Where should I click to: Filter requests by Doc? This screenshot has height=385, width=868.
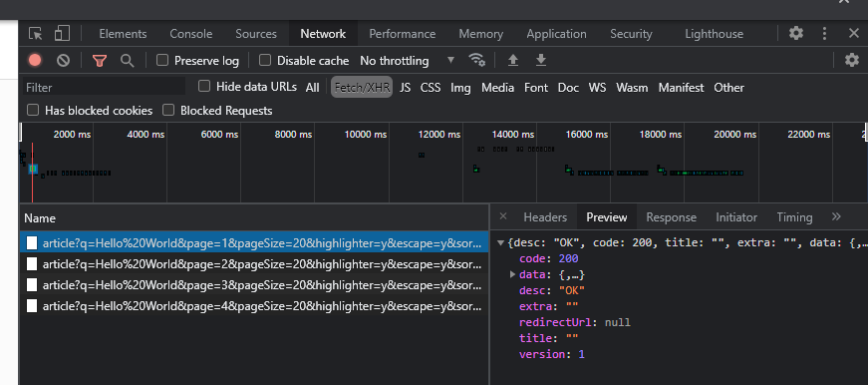(x=568, y=88)
